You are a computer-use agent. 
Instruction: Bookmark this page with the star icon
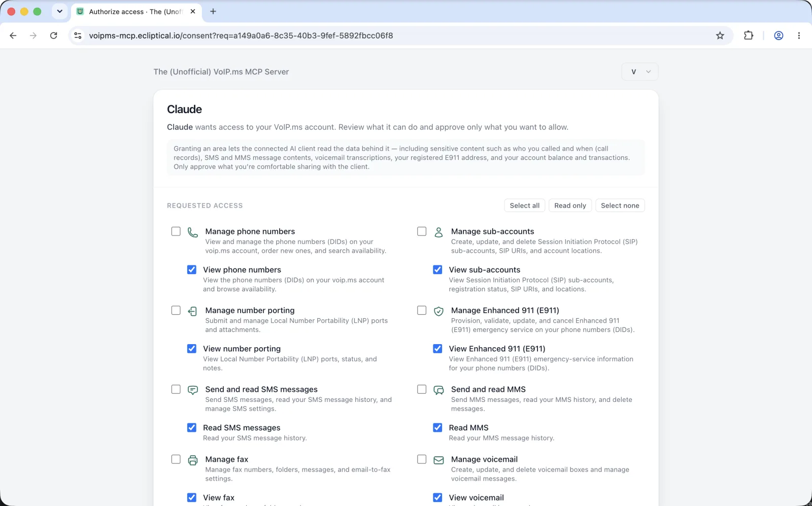click(720, 36)
